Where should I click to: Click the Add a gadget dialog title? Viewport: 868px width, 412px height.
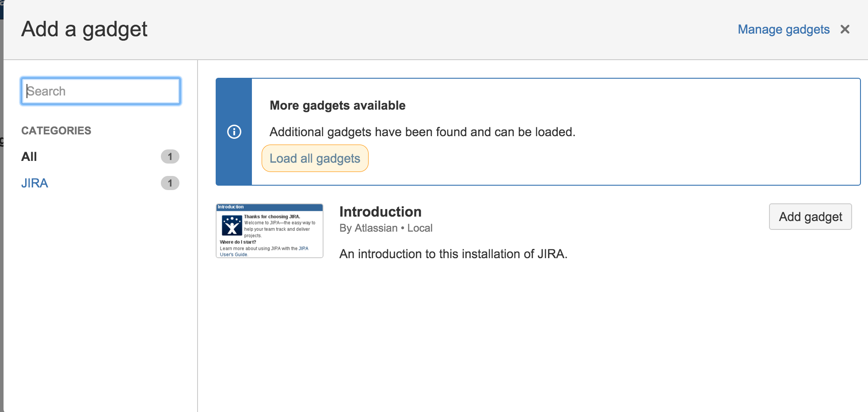[x=84, y=29]
